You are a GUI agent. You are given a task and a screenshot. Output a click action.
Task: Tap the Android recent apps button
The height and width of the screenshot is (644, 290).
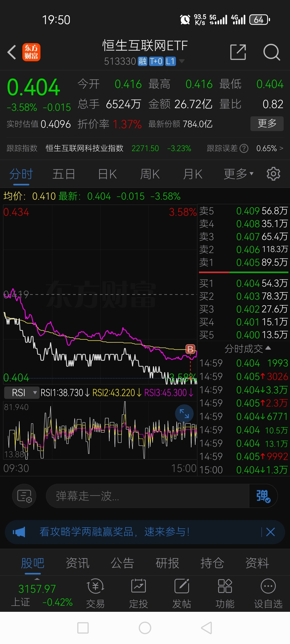tap(83, 628)
